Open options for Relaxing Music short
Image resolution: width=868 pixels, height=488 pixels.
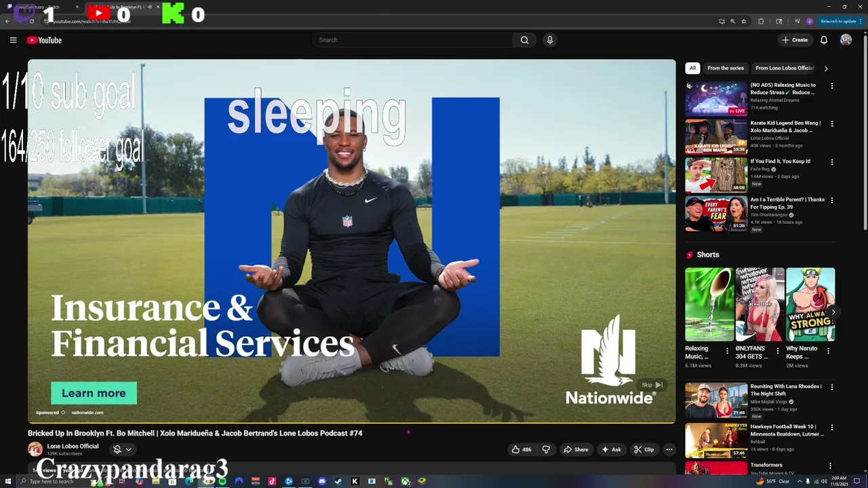[x=727, y=351]
